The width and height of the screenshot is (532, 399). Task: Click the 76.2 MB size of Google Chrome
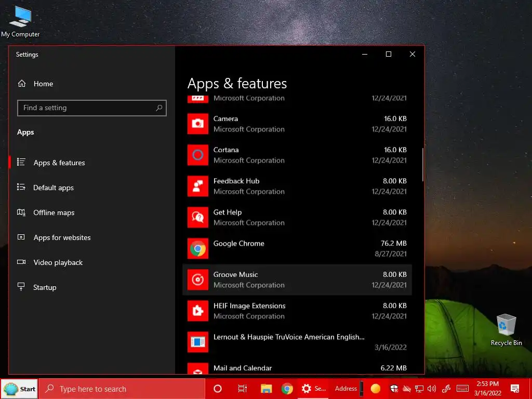point(394,243)
